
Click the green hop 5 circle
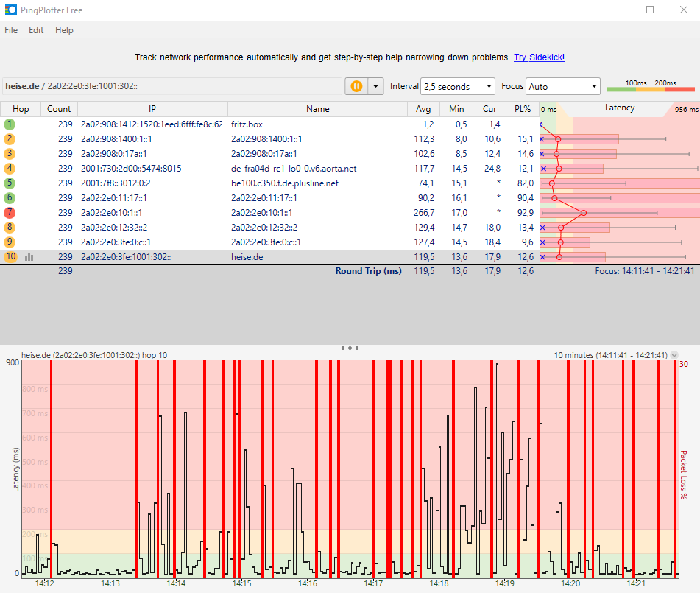(10, 183)
